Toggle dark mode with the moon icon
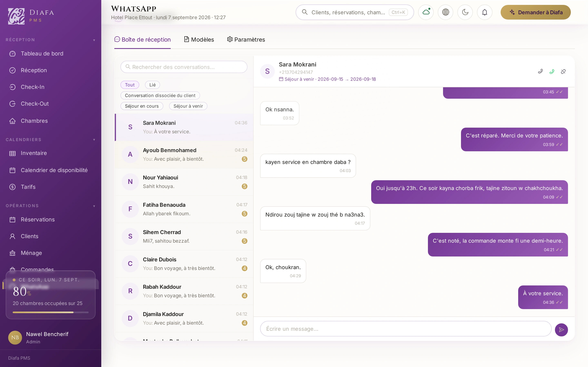This screenshot has width=588, height=367. point(465,12)
